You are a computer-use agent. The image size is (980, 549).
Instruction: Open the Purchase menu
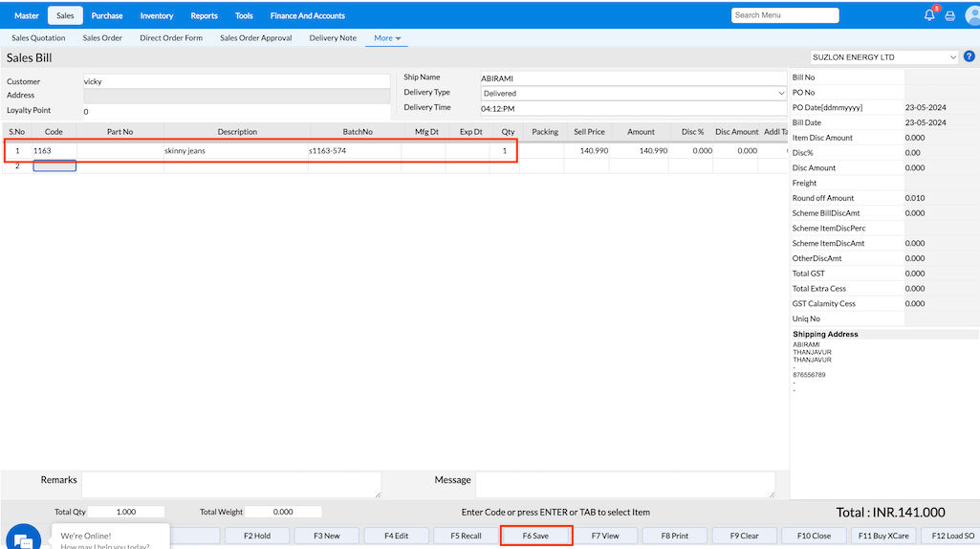107,15
